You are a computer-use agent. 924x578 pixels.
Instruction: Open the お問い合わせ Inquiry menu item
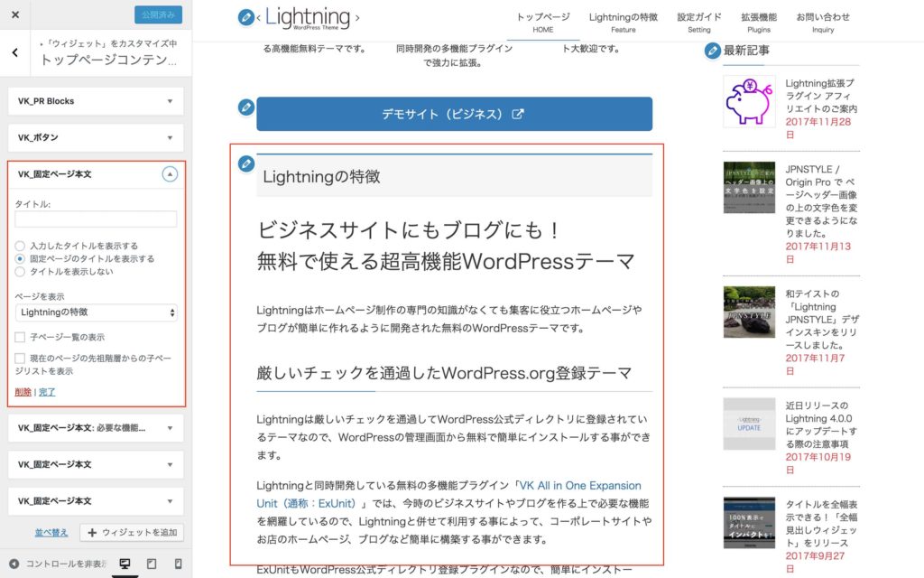(823, 22)
